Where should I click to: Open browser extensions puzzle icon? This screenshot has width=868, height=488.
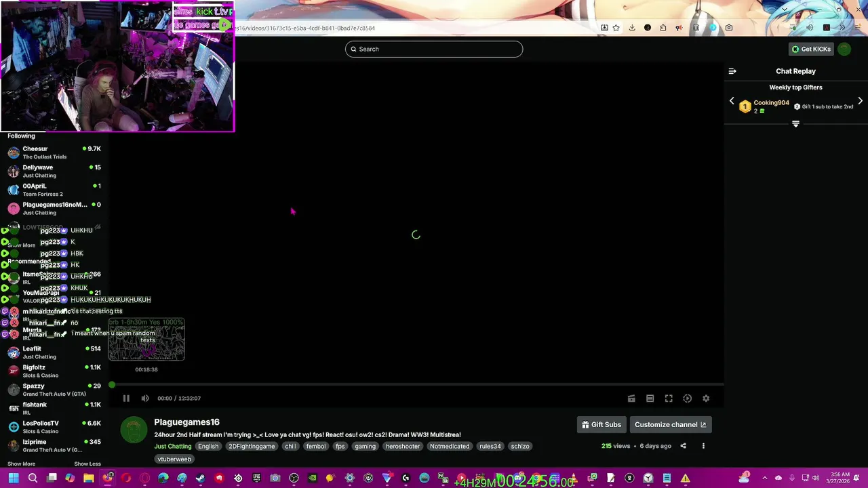pos(663,28)
